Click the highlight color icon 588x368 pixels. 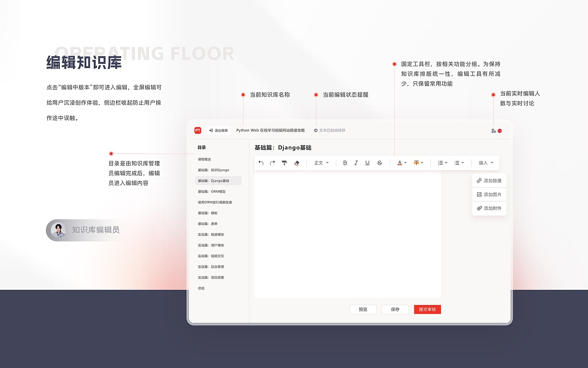point(416,163)
